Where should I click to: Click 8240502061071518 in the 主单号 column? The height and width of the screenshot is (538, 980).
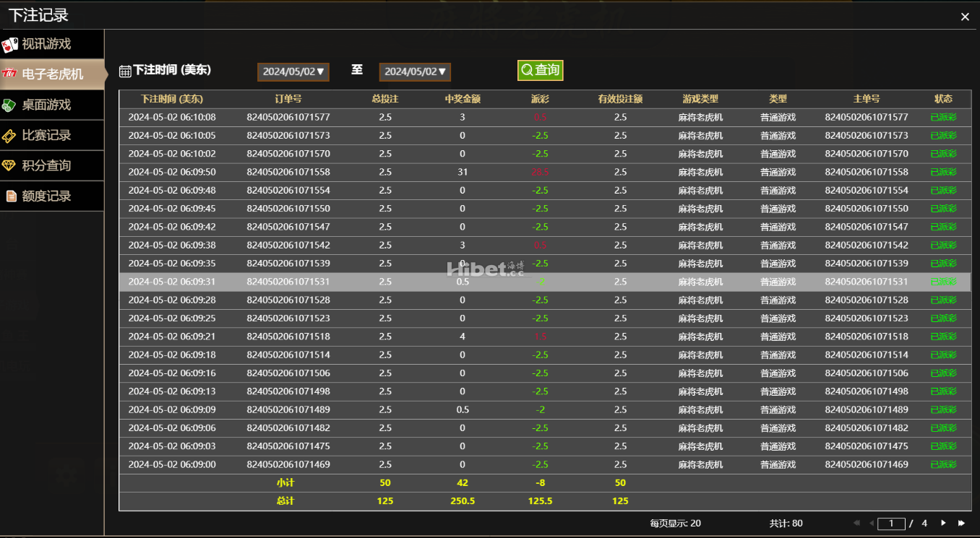(867, 337)
